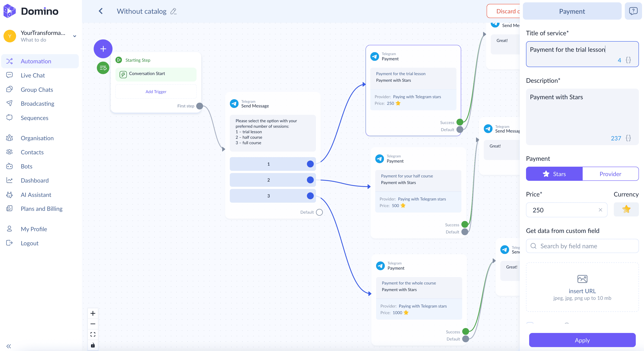This screenshot has width=644, height=351.
Task: Click the Stars currency star icon
Action: point(626,209)
